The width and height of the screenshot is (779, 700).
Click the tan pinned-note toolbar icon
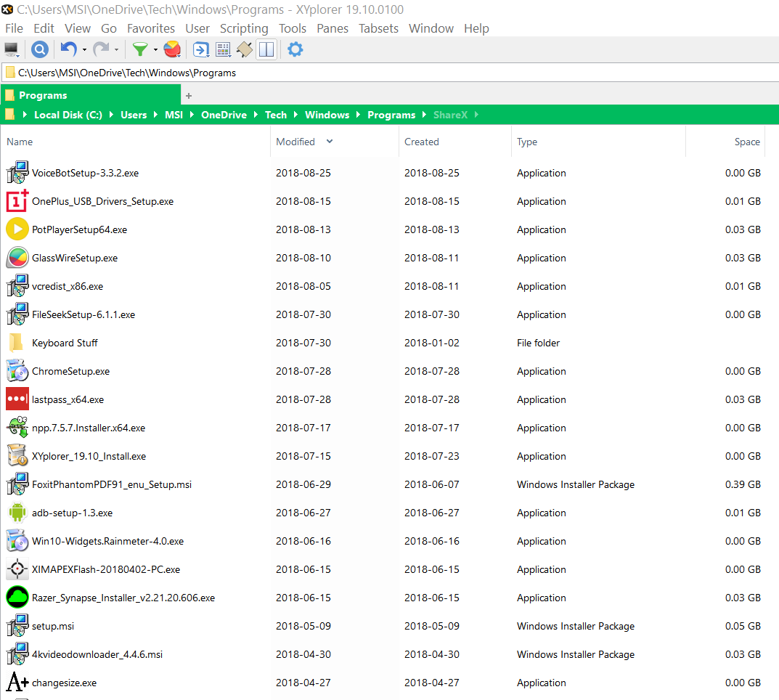245,49
